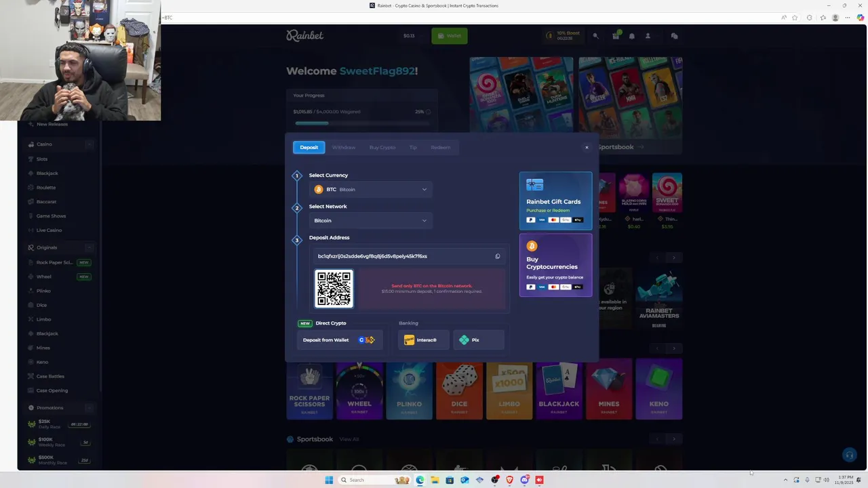
Task: Bookmark page with browser star icon
Action: pos(795,18)
